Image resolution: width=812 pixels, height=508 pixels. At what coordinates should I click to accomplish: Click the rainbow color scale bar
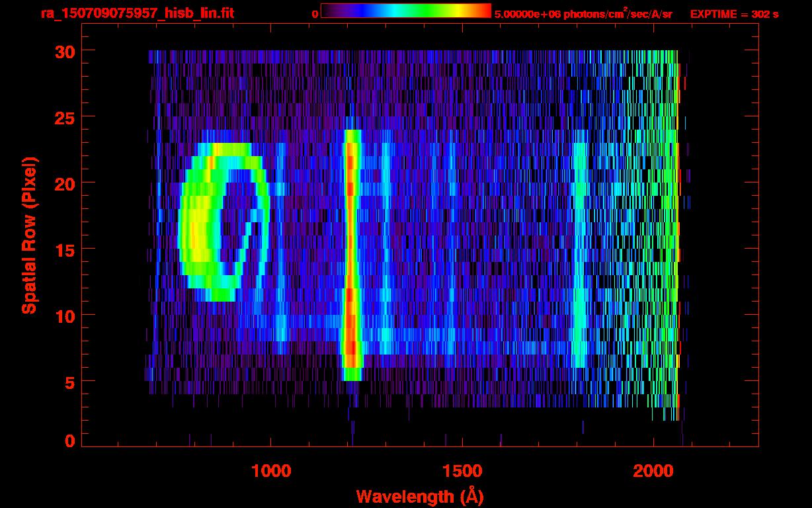pos(405,11)
